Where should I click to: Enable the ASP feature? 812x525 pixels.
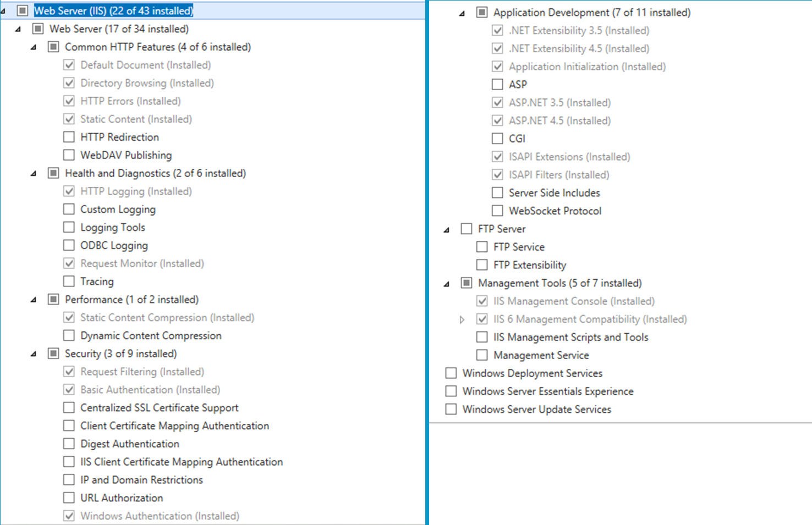[497, 84]
